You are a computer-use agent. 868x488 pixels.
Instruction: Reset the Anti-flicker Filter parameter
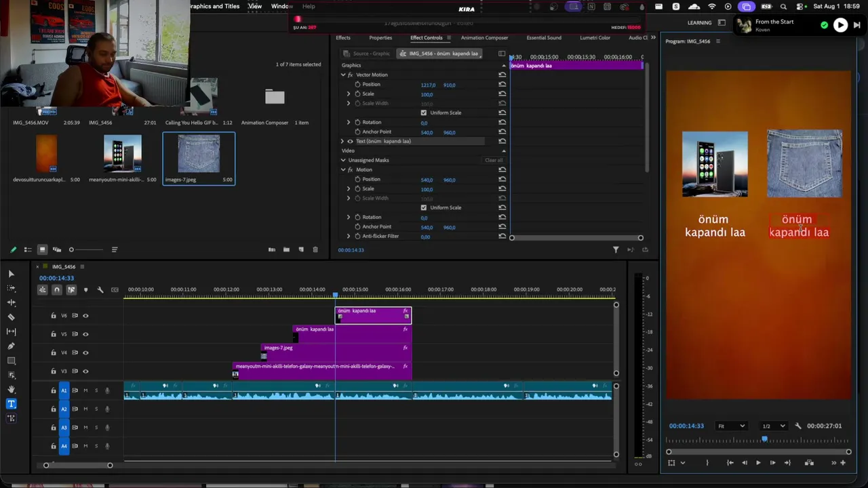click(502, 236)
